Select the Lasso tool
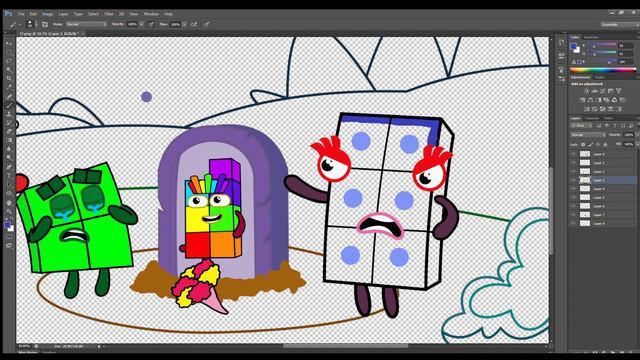 pyautogui.click(x=9, y=61)
